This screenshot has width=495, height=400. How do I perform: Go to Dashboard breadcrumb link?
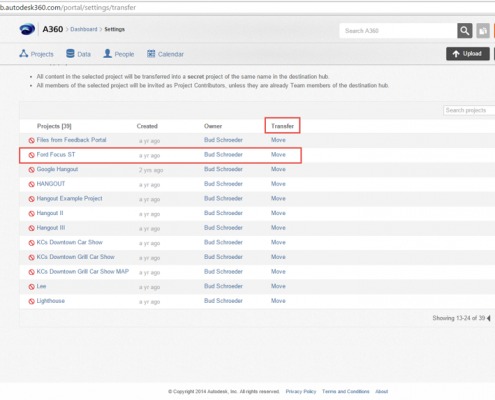(84, 29)
